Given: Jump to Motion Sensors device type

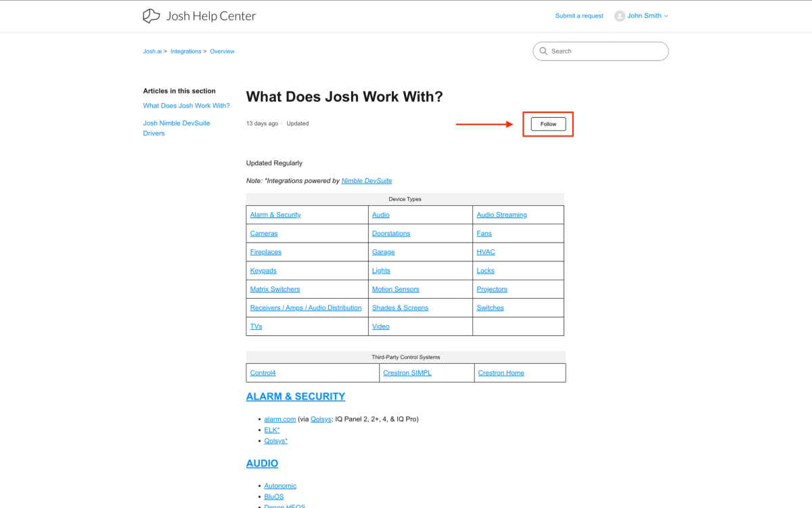Looking at the screenshot, I should click(x=396, y=289).
